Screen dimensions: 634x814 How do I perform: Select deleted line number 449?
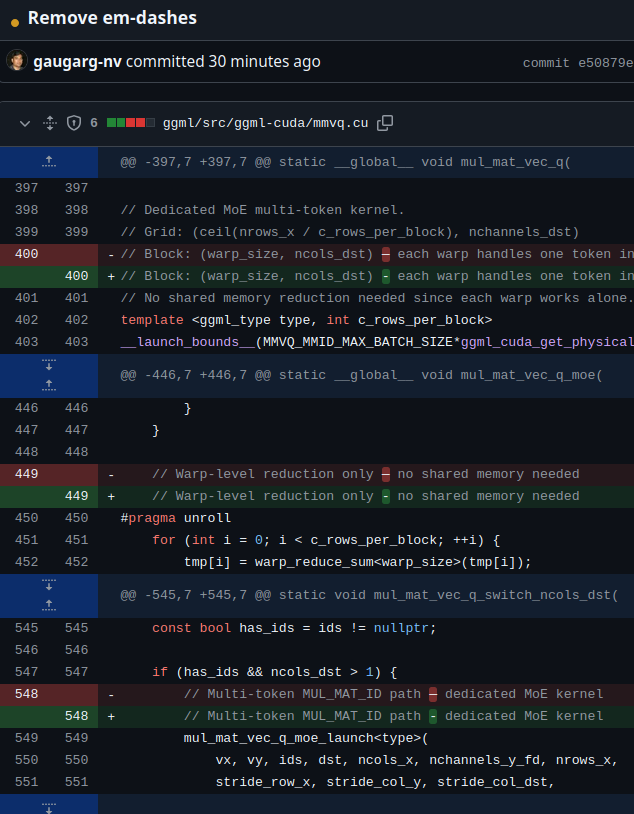point(26,474)
